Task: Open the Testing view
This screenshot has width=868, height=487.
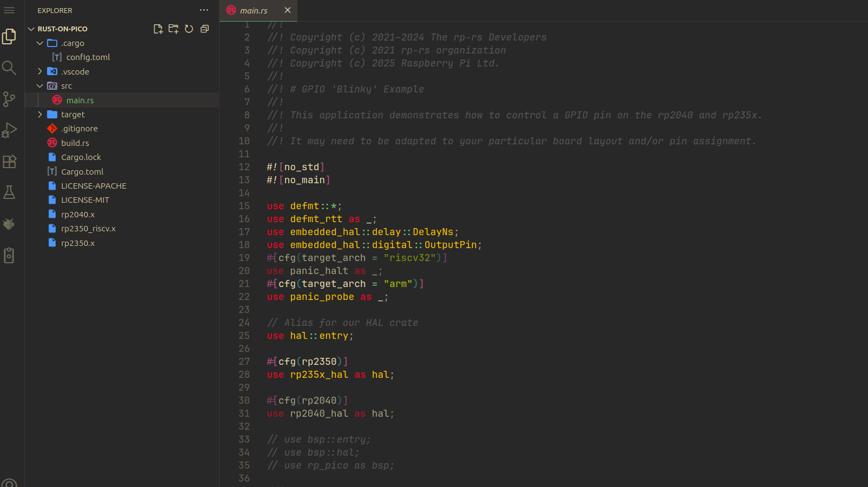Action: click(9, 192)
